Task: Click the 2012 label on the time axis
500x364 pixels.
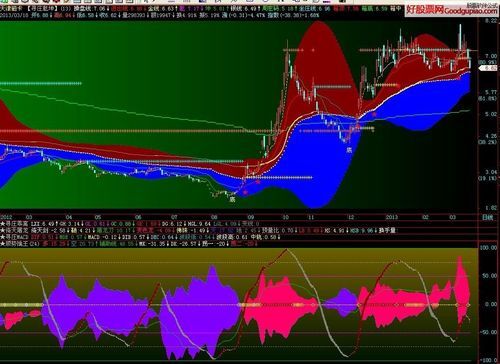Action: point(7,217)
